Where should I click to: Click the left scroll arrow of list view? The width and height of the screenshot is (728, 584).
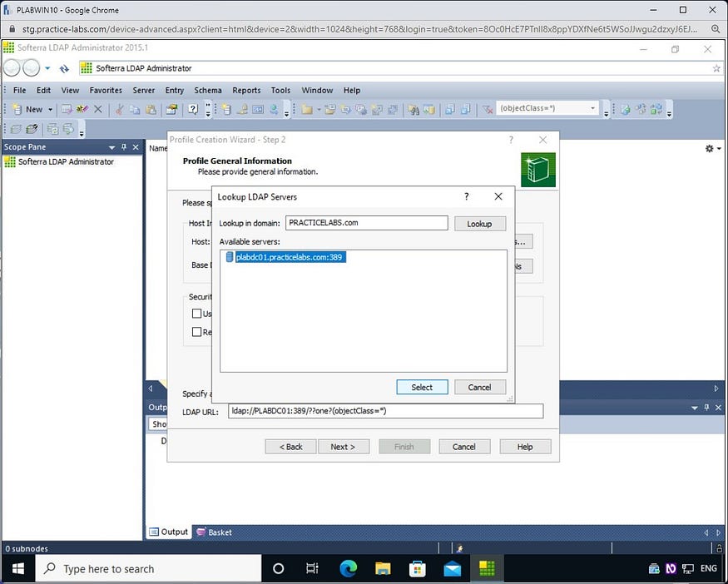point(151,389)
